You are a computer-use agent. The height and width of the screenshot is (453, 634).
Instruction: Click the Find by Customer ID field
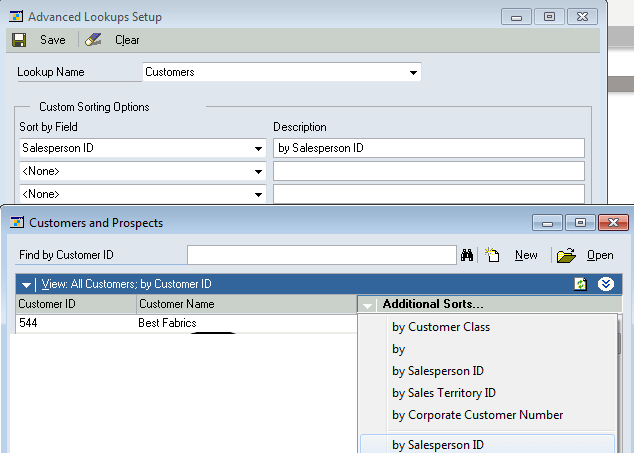point(321,255)
